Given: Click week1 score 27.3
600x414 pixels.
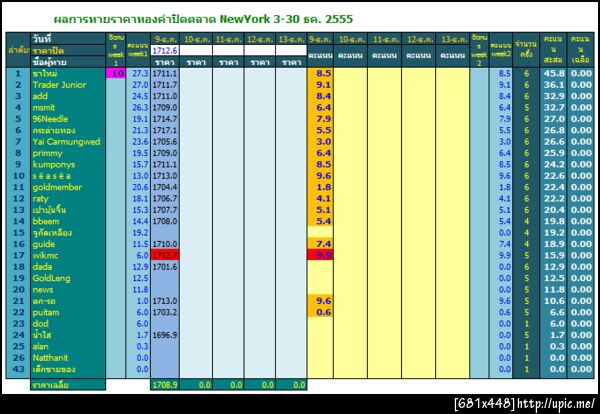Looking at the screenshot, I should click(138, 73).
